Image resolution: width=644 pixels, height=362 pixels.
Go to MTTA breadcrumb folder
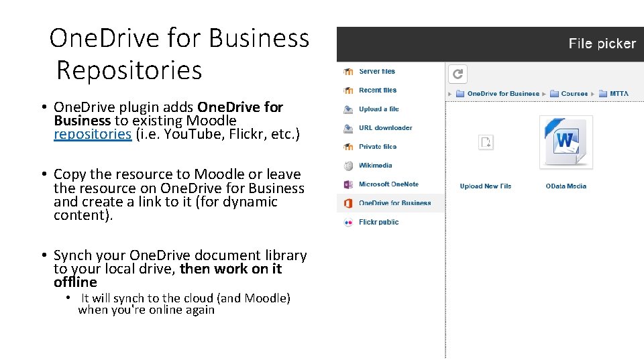[619, 94]
